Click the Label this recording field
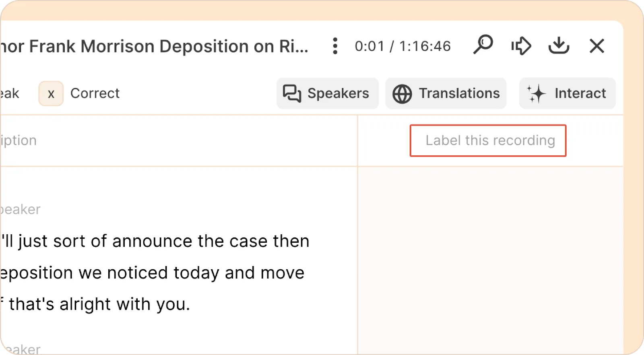 tap(488, 140)
